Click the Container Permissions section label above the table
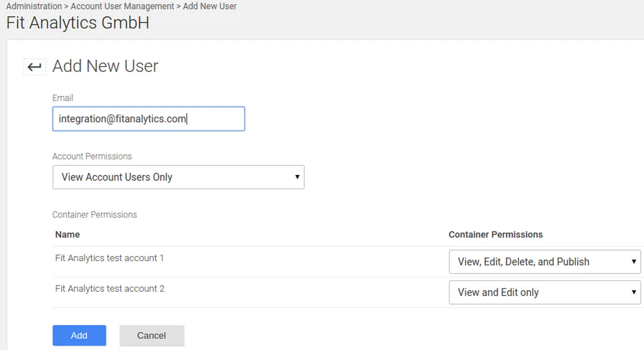The width and height of the screenshot is (644, 350). (x=94, y=215)
